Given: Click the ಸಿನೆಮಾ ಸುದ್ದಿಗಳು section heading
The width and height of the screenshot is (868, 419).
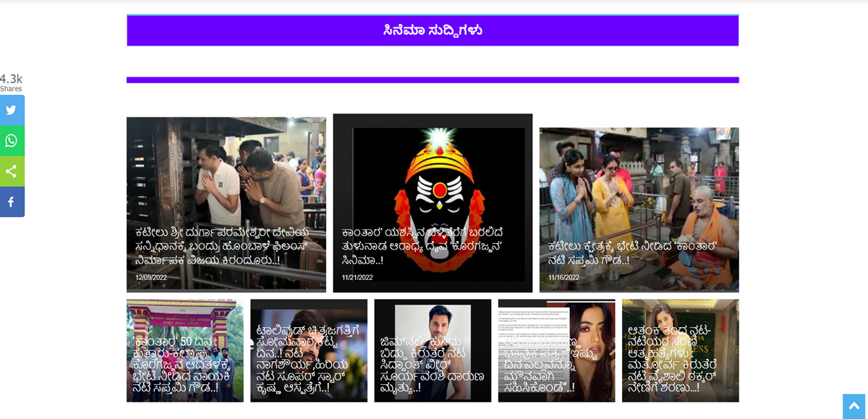Looking at the screenshot, I should click(x=433, y=30).
